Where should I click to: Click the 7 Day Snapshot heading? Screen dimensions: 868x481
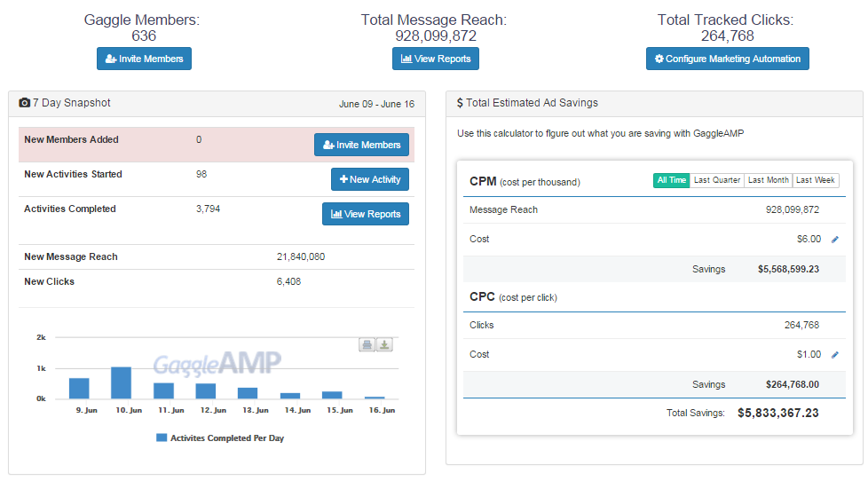[x=71, y=103]
